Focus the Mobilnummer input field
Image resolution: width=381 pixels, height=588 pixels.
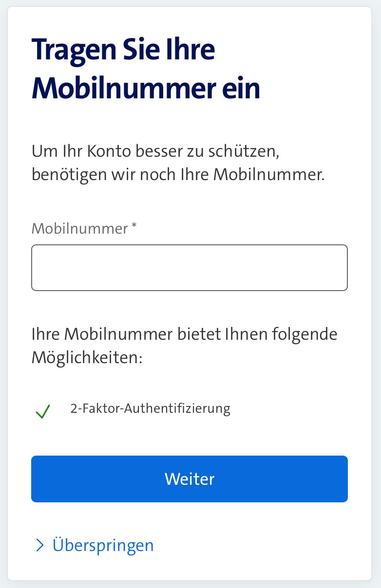[x=190, y=268]
